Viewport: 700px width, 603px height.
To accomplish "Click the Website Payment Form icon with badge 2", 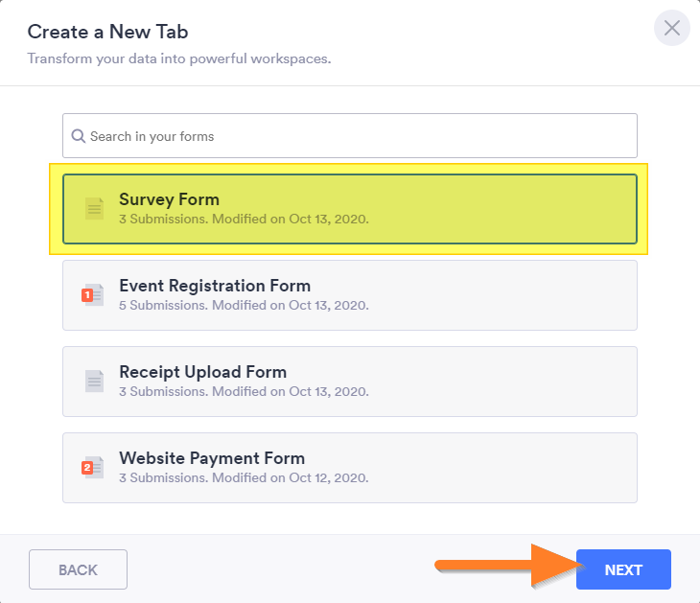I will pyautogui.click(x=93, y=468).
